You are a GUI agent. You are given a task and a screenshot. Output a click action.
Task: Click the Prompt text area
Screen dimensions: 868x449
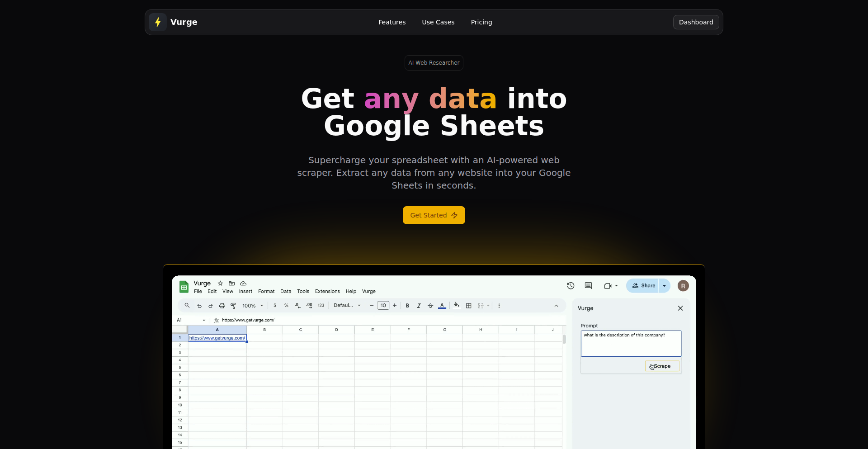[631, 344]
